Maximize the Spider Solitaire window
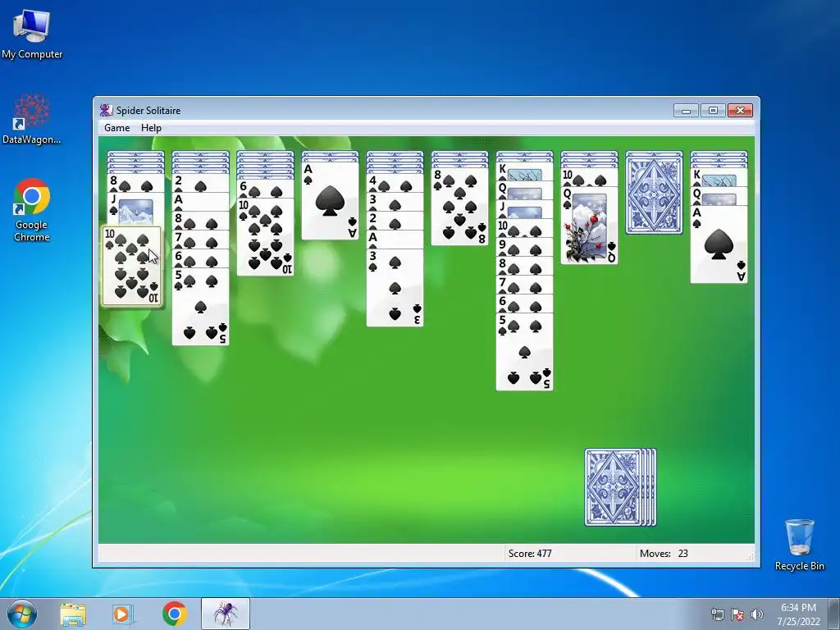Screen dimensions: 840x630 tap(713, 111)
